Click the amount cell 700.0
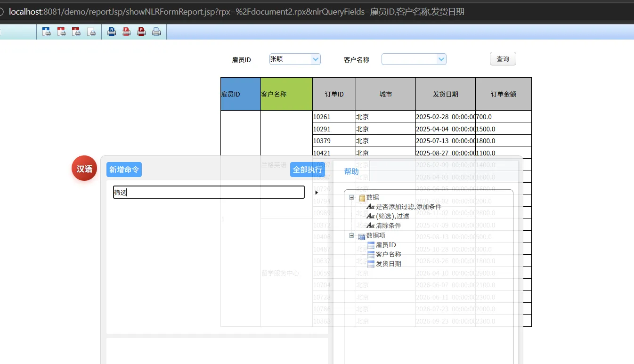634x364 pixels. click(x=504, y=117)
